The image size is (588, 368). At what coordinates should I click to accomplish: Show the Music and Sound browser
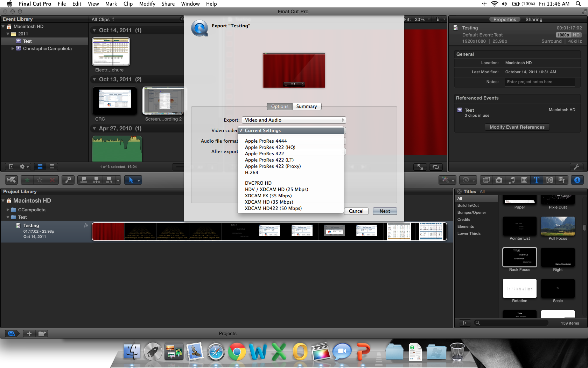pos(511,180)
